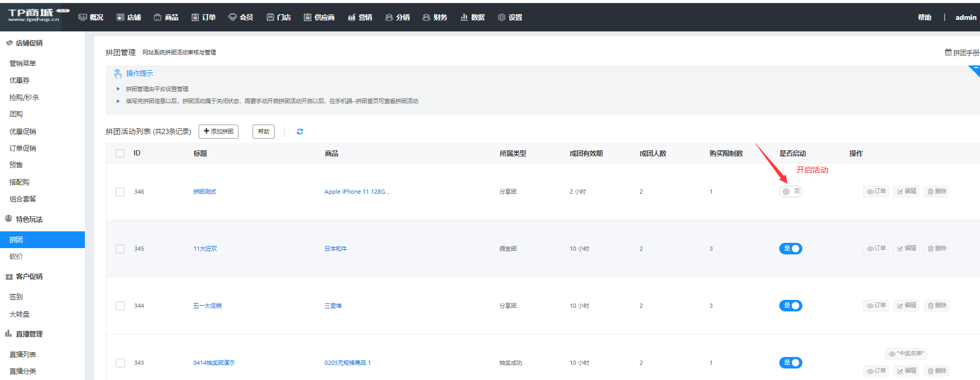This screenshot has height=380, width=980.
Task: Select all rows with the header checkbox
Action: point(120,153)
